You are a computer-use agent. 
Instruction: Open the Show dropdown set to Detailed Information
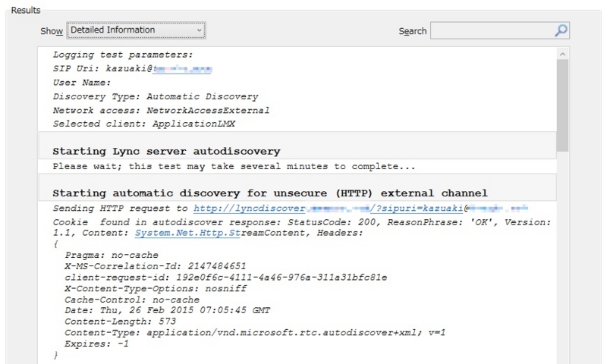[136, 30]
